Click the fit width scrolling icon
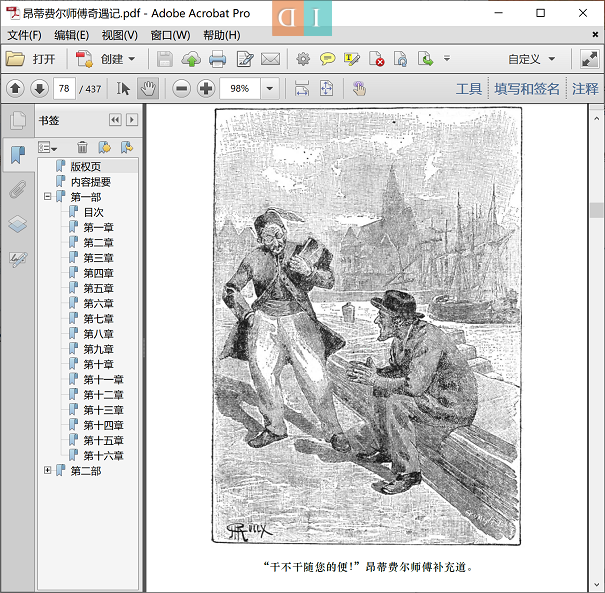This screenshot has height=593, width=605. (302, 89)
